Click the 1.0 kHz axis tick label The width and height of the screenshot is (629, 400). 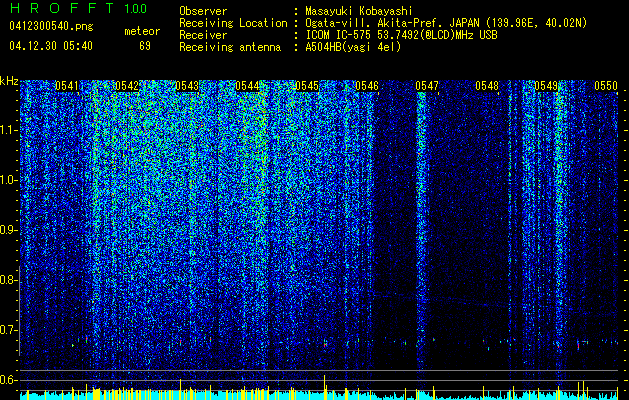(x=8, y=181)
